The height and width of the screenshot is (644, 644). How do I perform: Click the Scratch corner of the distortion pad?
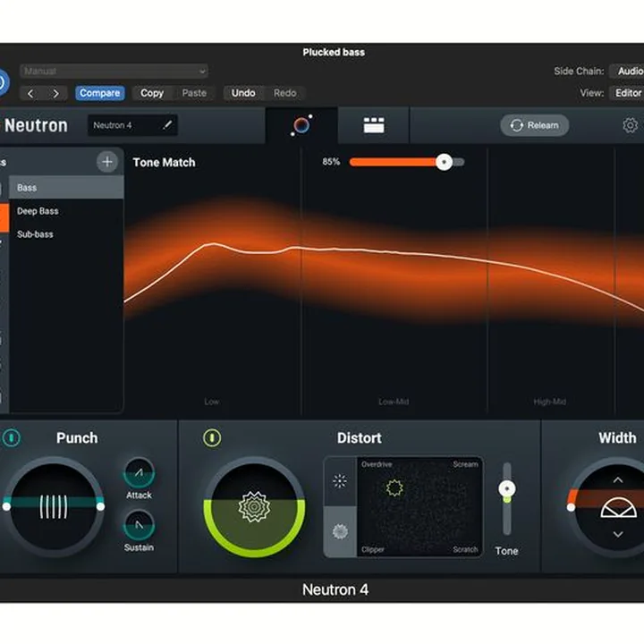(x=465, y=549)
